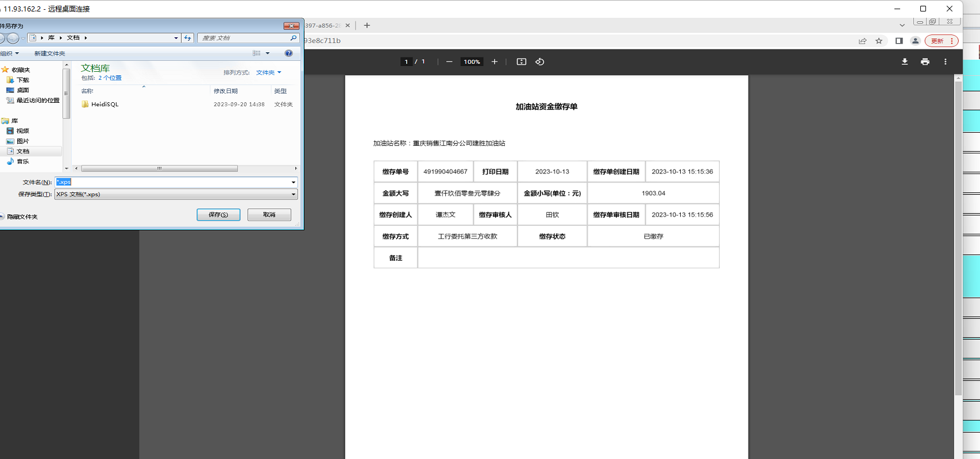
Task: Click the share page icon in address bar
Action: coord(862,41)
